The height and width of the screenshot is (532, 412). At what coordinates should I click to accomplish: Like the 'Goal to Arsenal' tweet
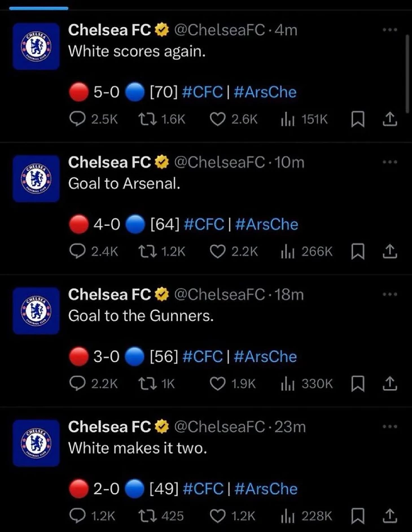pyautogui.click(x=217, y=251)
